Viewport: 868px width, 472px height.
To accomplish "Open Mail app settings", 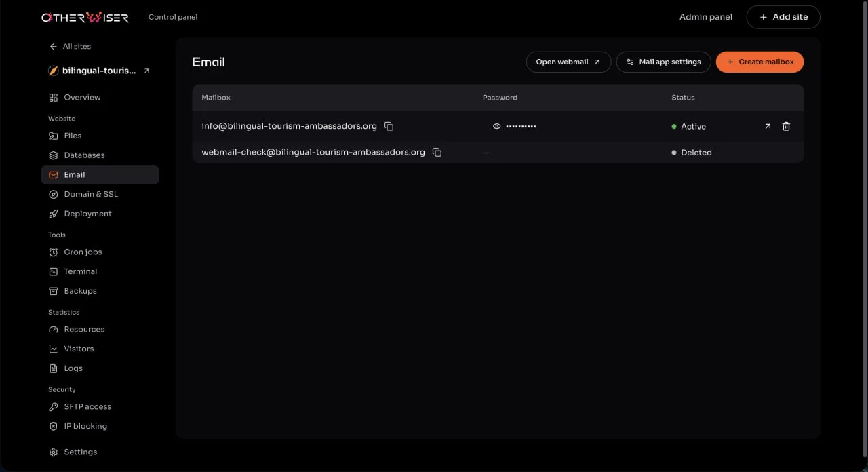I will (x=663, y=62).
